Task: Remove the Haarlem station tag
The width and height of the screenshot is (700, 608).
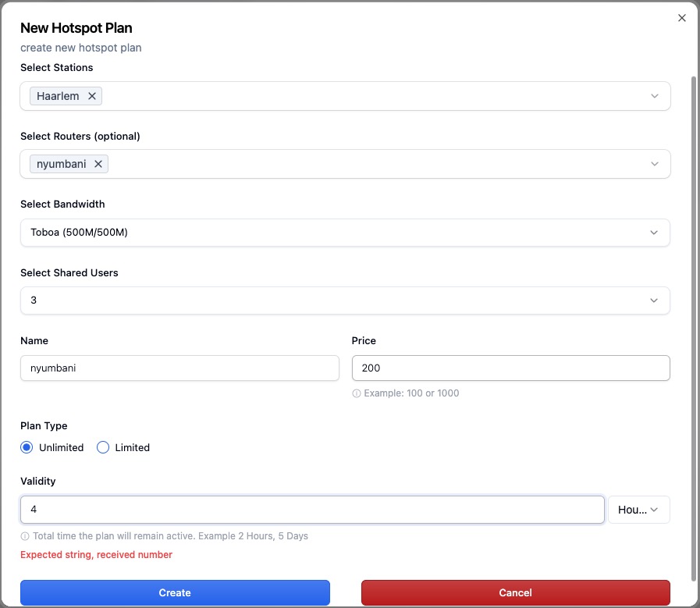Action: point(92,96)
